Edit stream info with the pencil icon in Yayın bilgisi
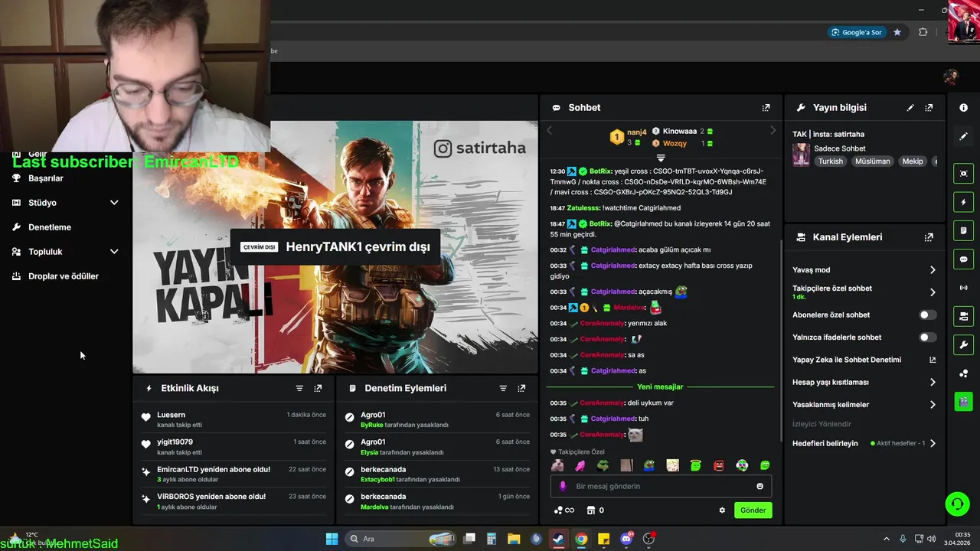The height and width of the screenshot is (551, 980). point(910,108)
